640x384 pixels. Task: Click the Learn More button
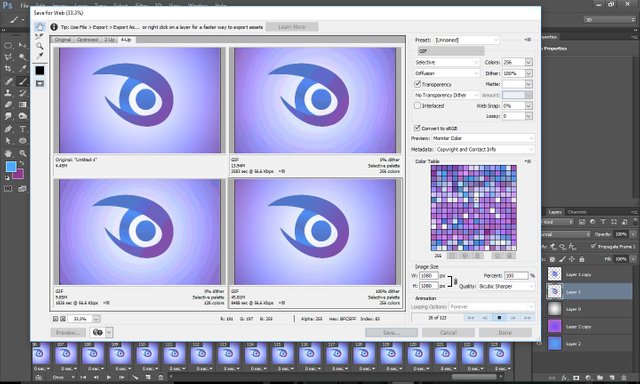pyautogui.click(x=291, y=27)
